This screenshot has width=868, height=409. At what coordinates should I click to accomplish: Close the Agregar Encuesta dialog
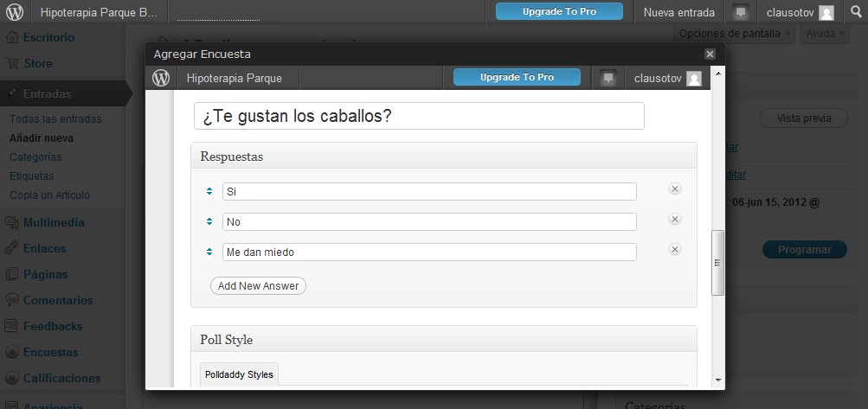pyautogui.click(x=710, y=54)
